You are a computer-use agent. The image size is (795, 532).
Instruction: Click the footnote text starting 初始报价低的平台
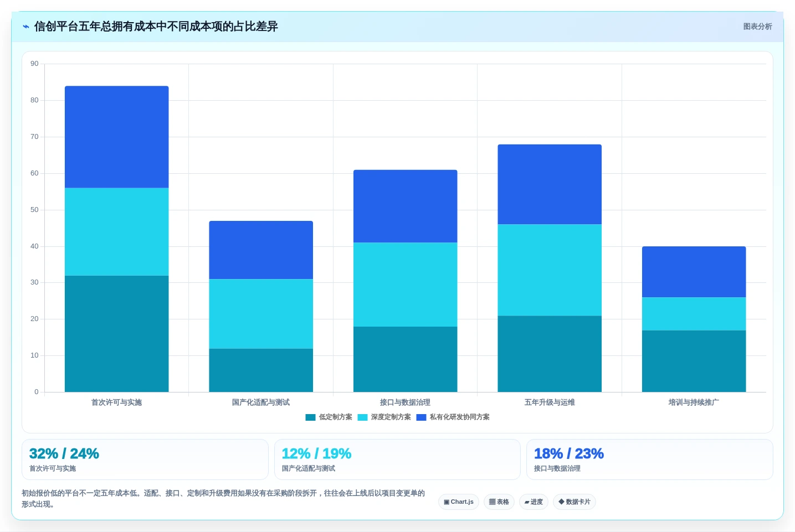click(x=223, y=499)
